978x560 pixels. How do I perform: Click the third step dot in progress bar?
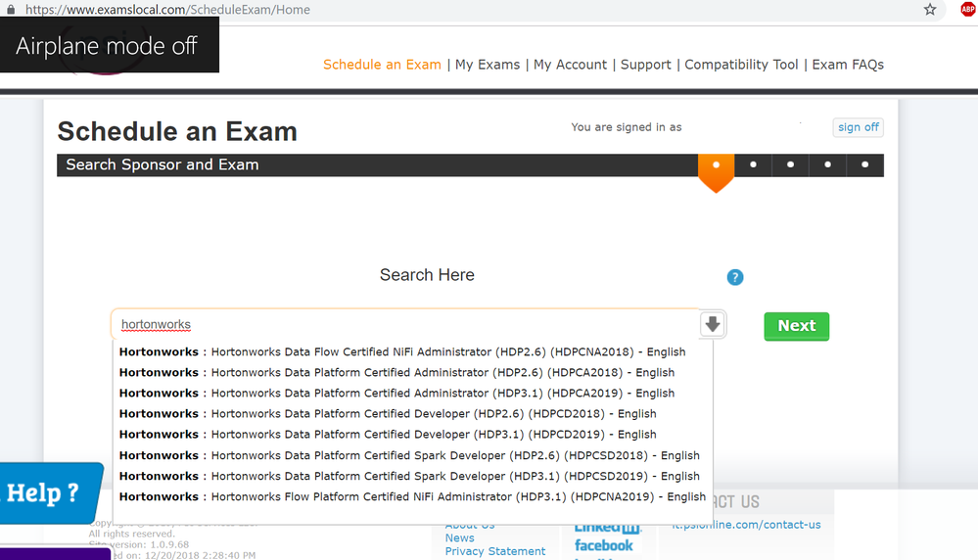point(790,165)
